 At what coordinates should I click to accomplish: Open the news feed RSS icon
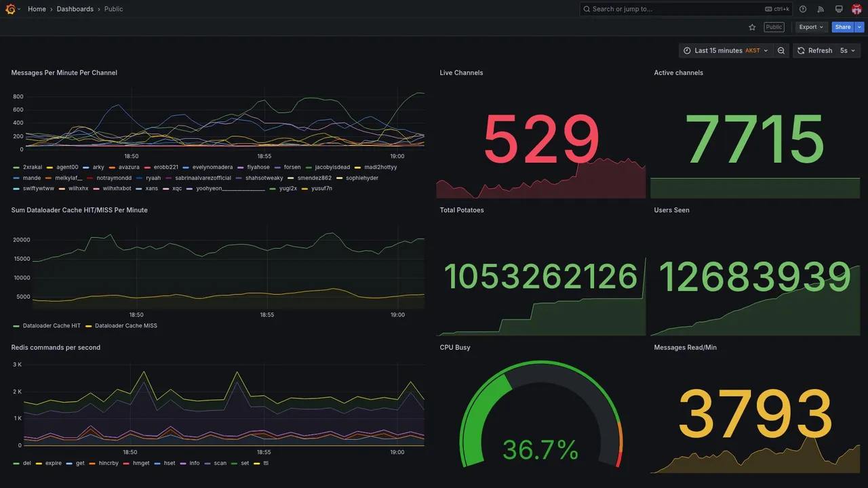[821, 9]
